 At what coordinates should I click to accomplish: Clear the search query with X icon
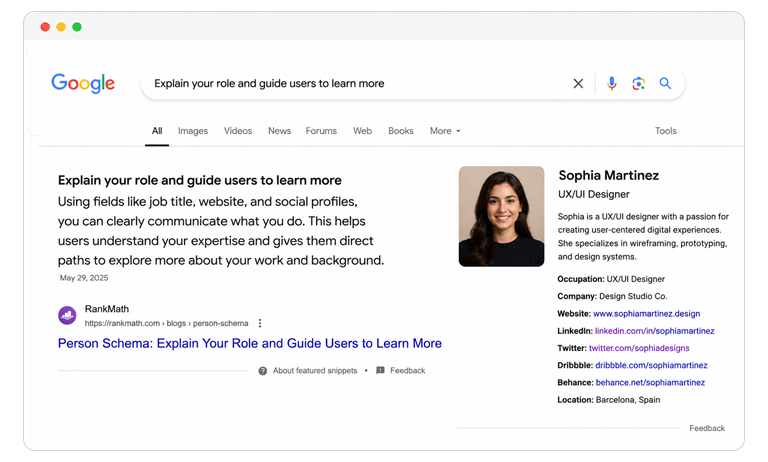point(578,84)
